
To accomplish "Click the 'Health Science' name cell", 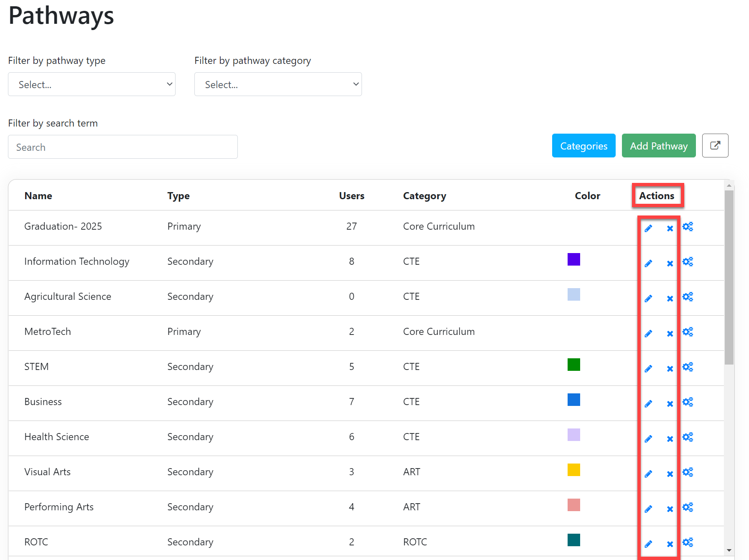I will point(57,437).
